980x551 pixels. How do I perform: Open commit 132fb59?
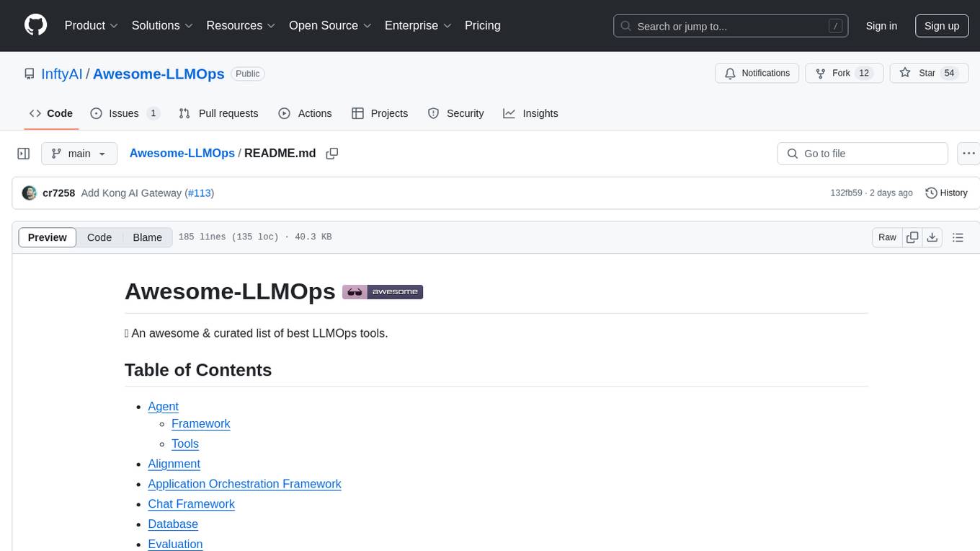[x=846, y=193]
